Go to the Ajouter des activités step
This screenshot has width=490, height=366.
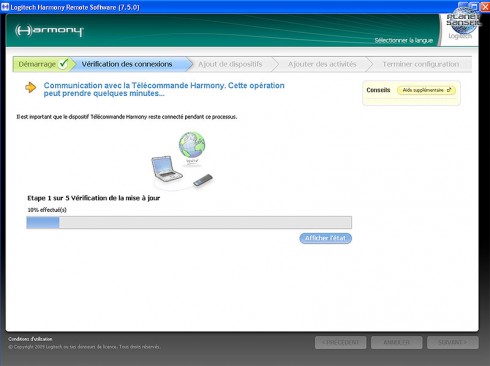point(322,64)
